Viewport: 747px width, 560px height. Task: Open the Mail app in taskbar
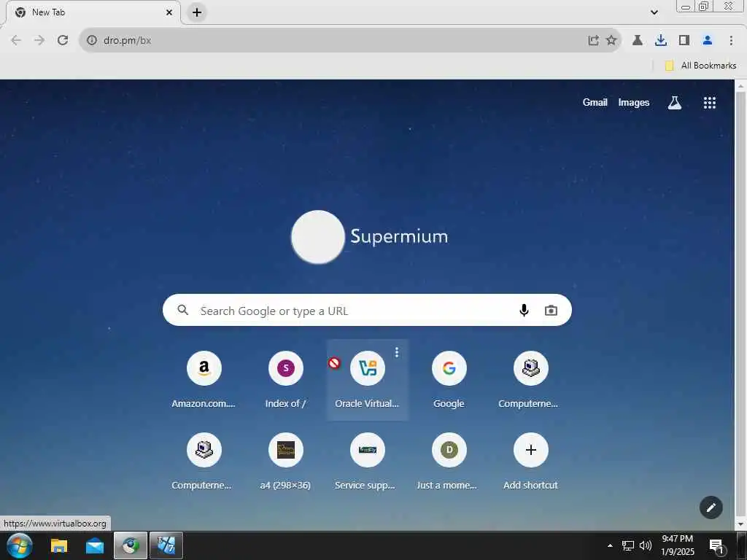click(95, 545)
